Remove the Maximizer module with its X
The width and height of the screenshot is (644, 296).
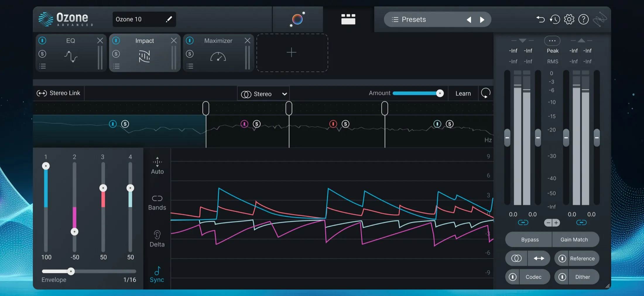click(248, 40)
